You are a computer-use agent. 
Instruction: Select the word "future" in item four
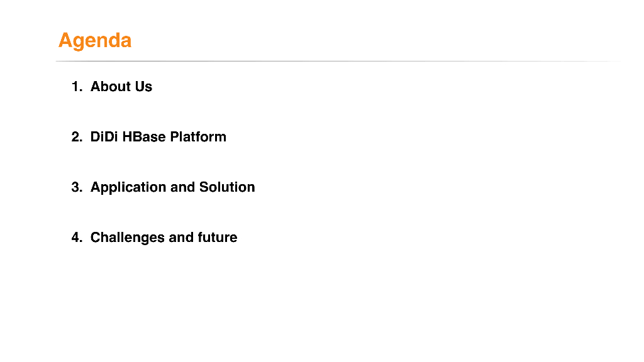pos(218,238)
